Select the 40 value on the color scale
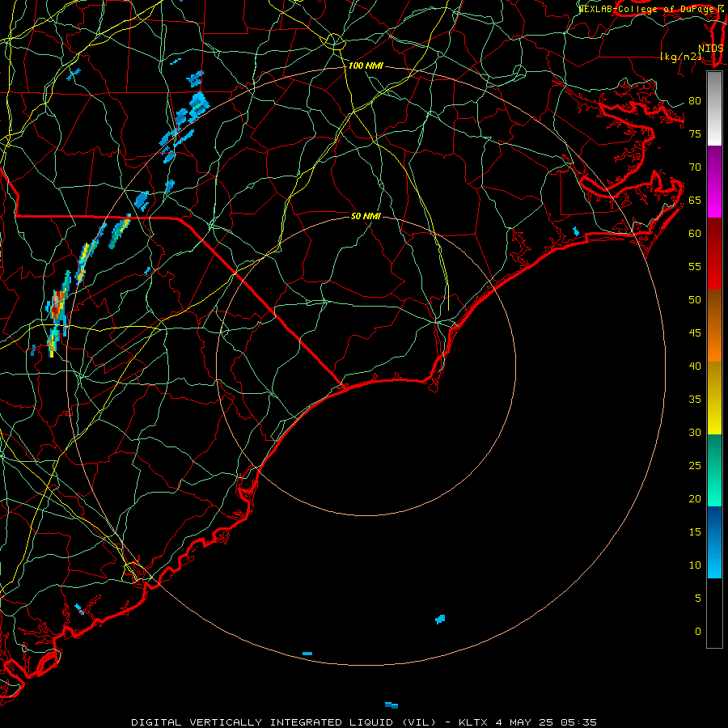Image resolution: width=728 pixels, height=728 pixels. click(695, 366)
